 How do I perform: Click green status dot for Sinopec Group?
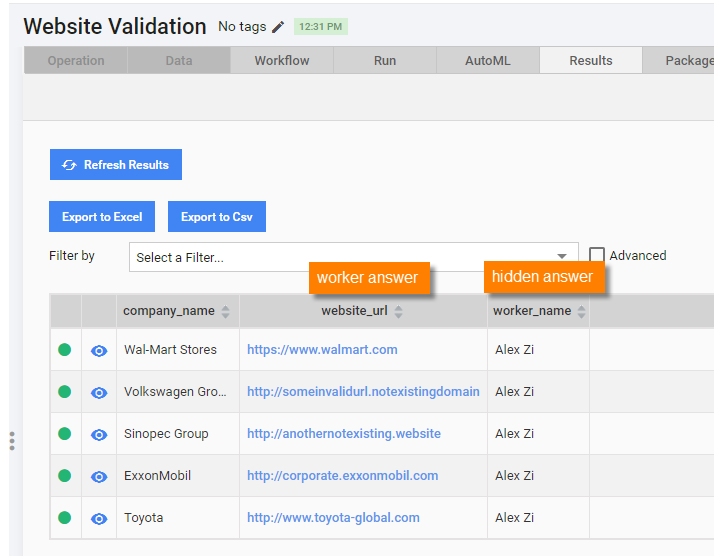coord(65,434)
